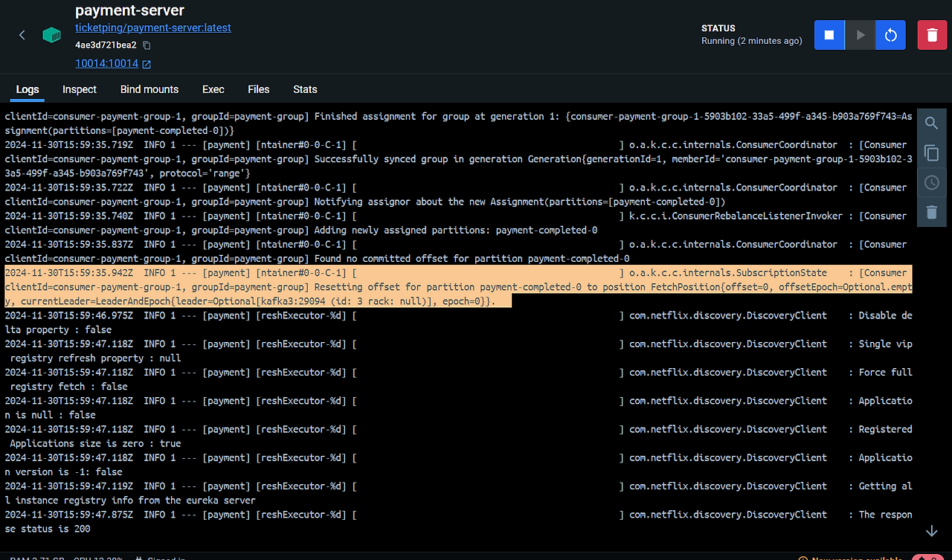Switch to the Logs tab
The width and height of the screenshot is (952, 560).
click(x=28, y=89)
